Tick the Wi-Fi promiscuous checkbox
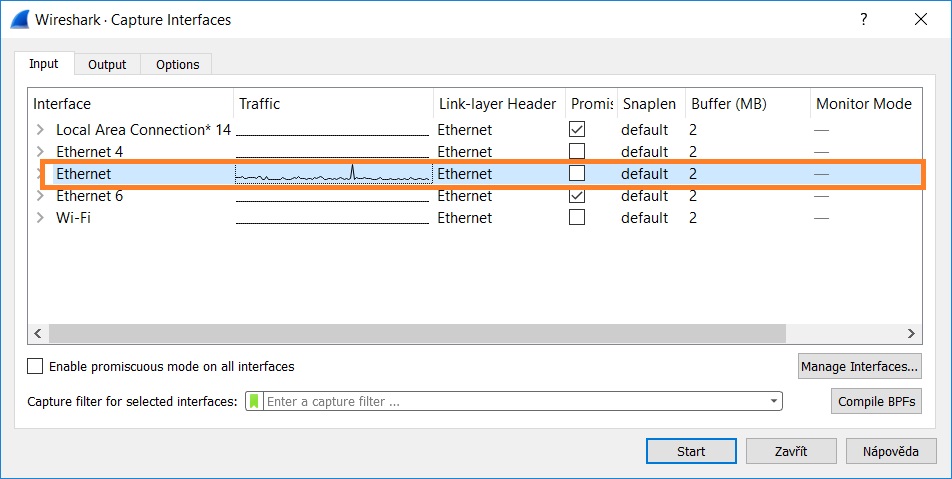The image size is (952, 479). tap(577, 217)
